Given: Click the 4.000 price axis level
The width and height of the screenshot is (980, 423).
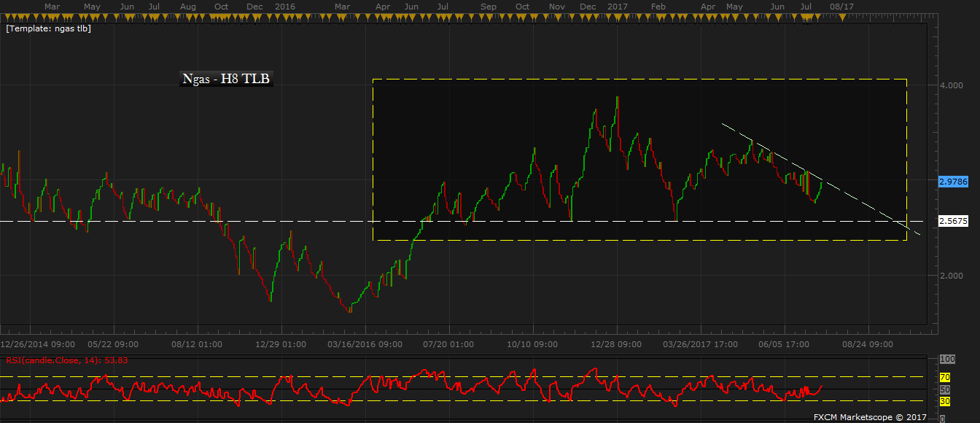Looking at the screenshot, I should pyautogui.click(x=951, y=85).
